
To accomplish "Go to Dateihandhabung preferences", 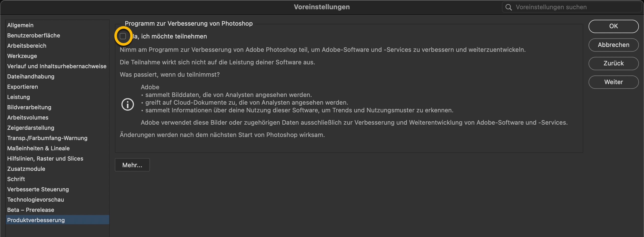I will click(31, 76).
